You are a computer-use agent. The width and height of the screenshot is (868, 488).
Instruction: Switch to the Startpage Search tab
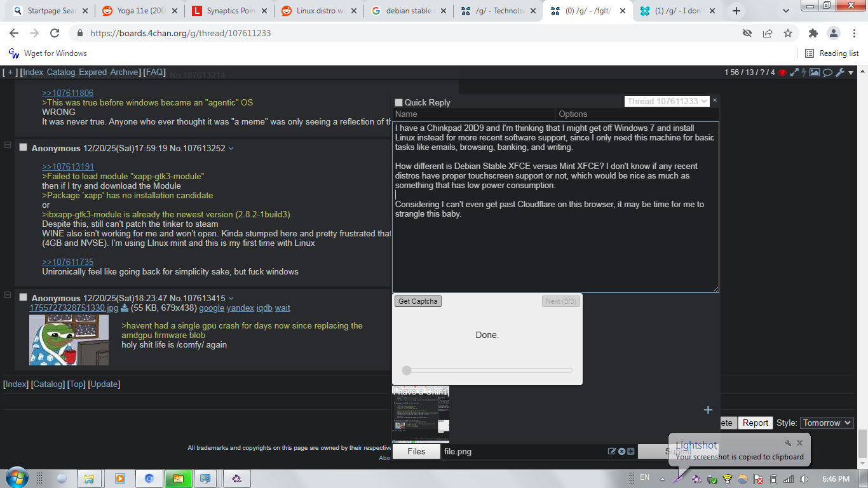51,11
